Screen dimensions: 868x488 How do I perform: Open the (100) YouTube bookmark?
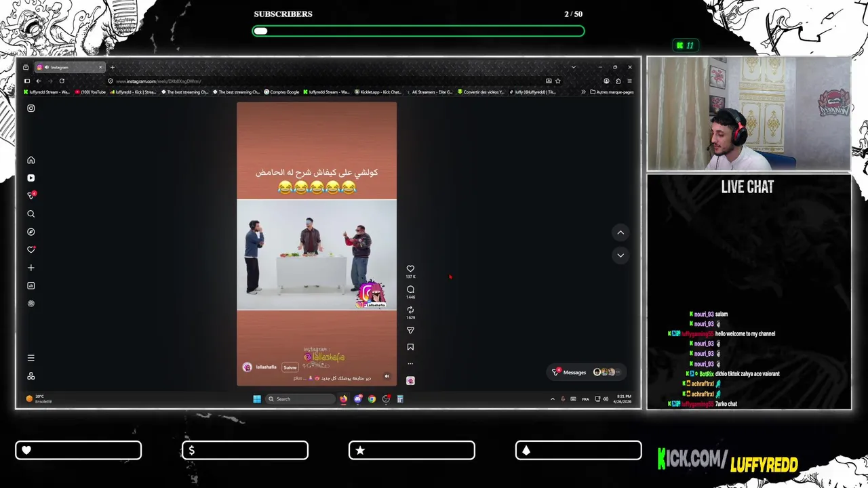91,92
